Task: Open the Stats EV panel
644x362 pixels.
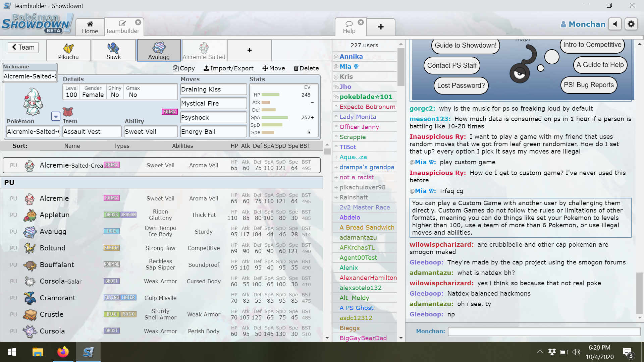Action: coord(284,110)
